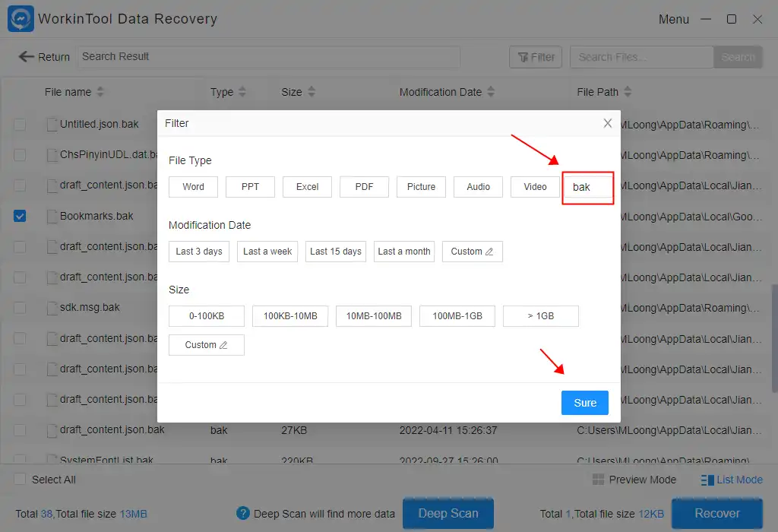Select the Word file type filter

(193, 187)
